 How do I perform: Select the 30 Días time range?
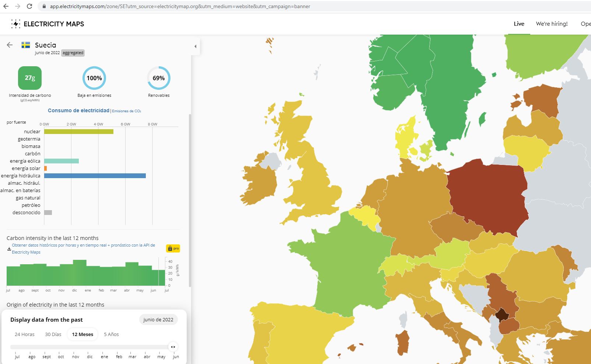53,334
